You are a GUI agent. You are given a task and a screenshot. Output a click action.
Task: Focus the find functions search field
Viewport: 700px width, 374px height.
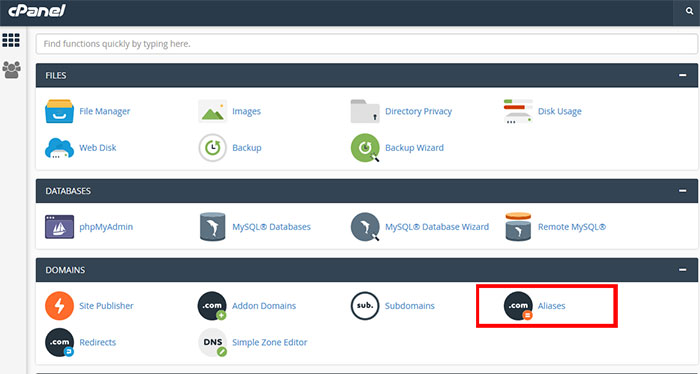click(367, 44)
